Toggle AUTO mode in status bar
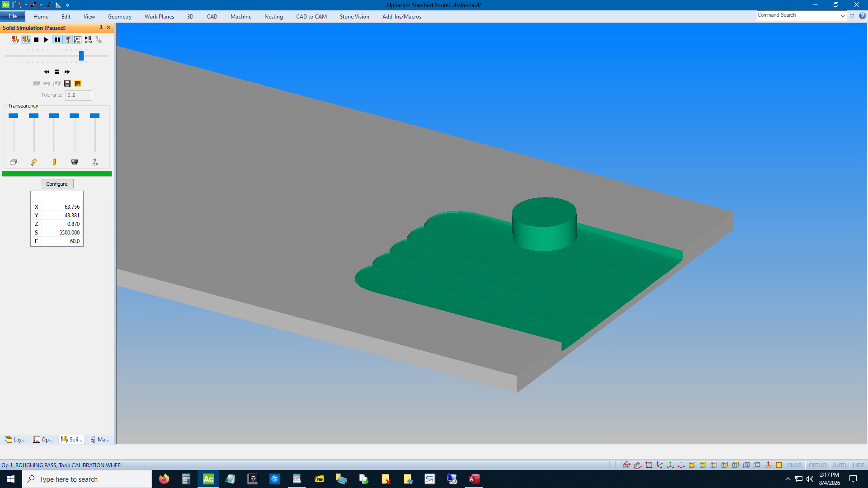 (839, 465)
